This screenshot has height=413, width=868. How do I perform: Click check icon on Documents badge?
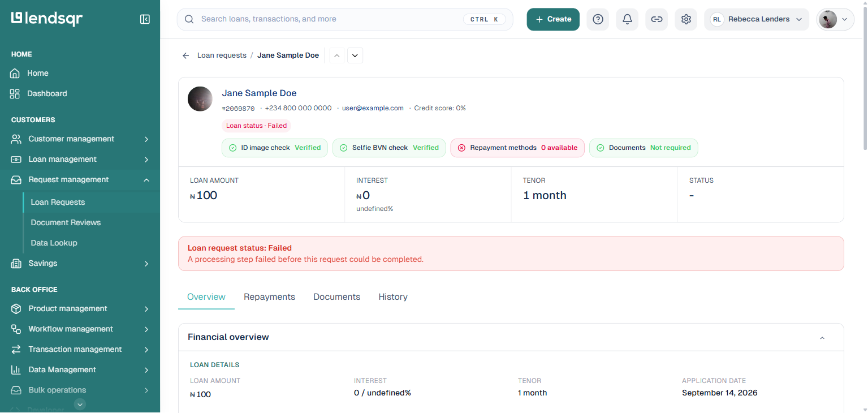coord(600,148)
